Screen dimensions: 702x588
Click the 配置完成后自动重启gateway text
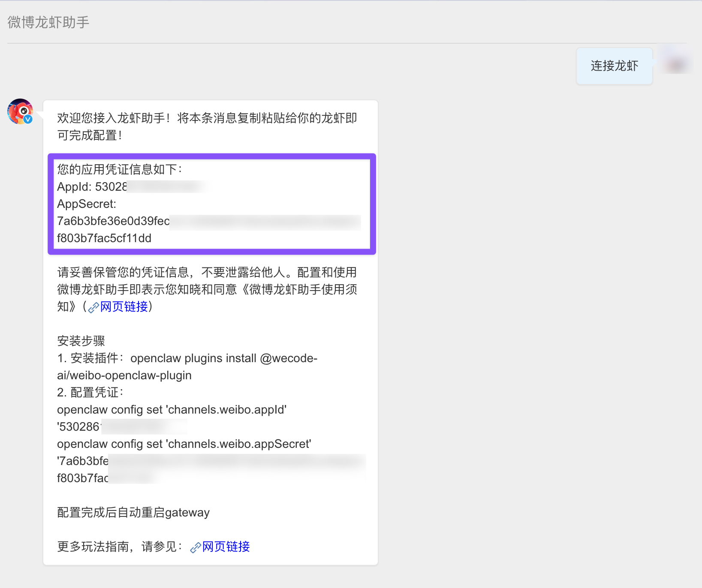(x=133, y=512)
